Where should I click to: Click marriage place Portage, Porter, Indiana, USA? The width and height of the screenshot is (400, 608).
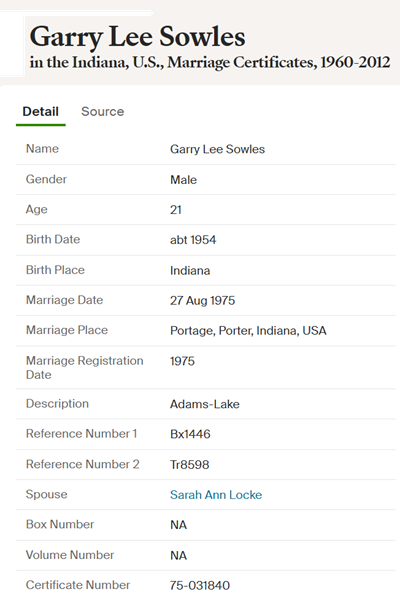248,331
